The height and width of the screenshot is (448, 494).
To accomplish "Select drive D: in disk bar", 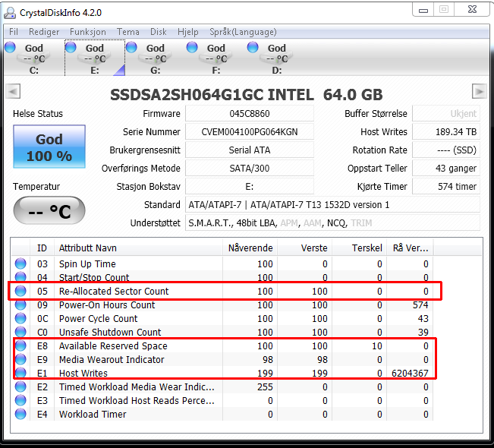I will (x=277, y=58).
